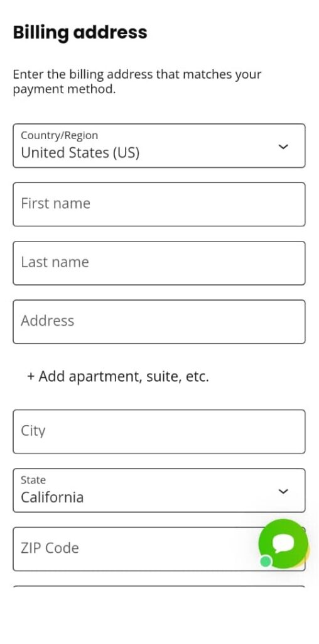The height and width of the screenshot is (644, 319).
Task: Open the Country/Region dropdown
Action: pos(159,146)
